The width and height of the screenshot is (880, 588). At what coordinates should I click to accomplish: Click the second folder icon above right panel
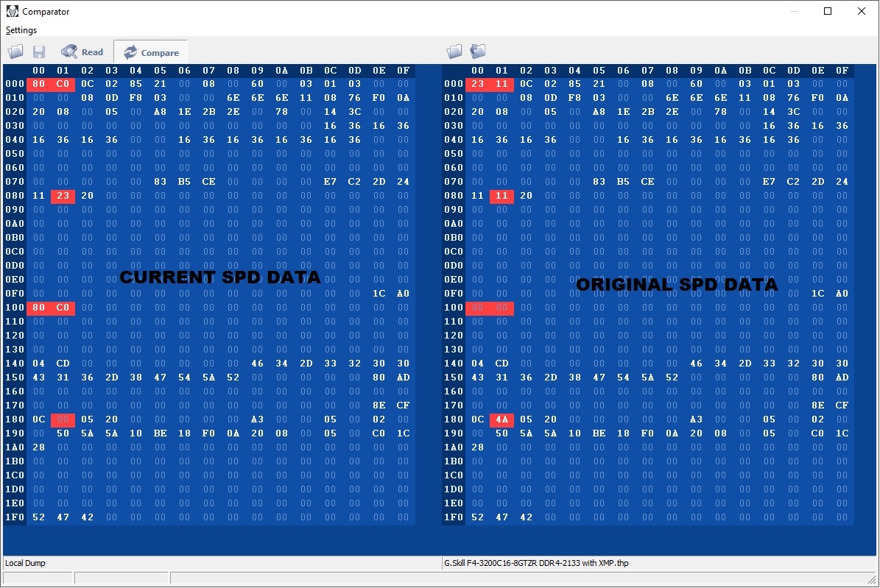click(x=478, y=52)
